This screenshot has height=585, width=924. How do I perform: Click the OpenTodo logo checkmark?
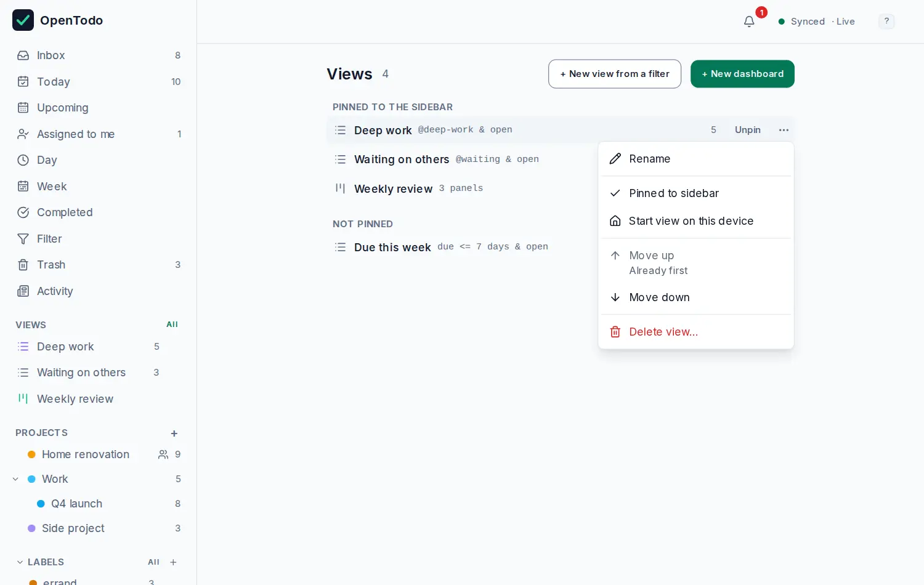pyautogui.click(x=23, y=20)
